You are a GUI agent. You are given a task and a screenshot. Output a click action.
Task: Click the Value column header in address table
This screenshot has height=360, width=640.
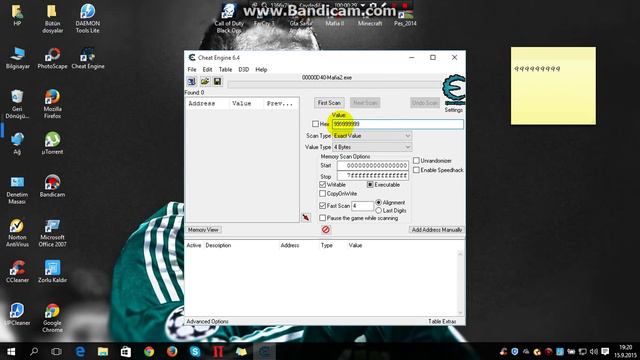(x=355, y=245)
